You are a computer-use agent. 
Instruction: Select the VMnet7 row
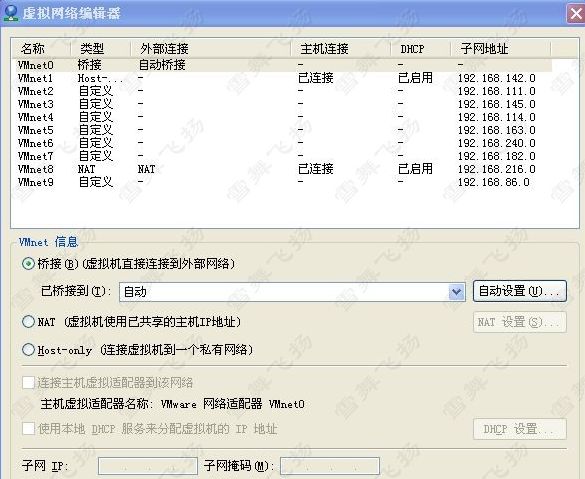[282, 156]
